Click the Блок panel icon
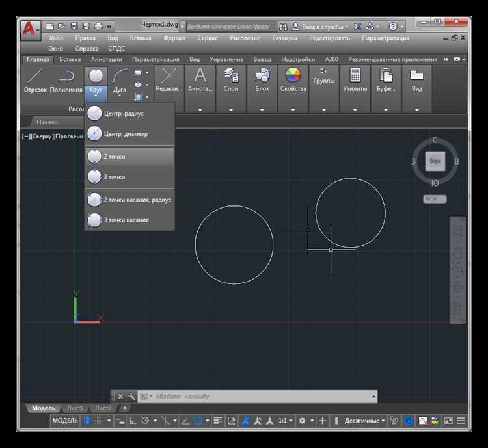This screenshot has width=488, height=448. tap(262, 75)
